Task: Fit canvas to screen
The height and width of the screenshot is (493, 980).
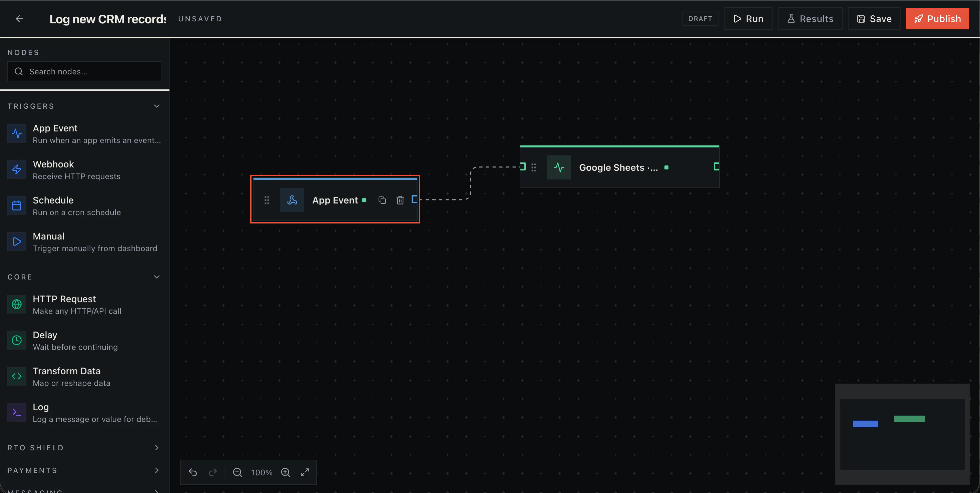Action: [x=305, y=472]
